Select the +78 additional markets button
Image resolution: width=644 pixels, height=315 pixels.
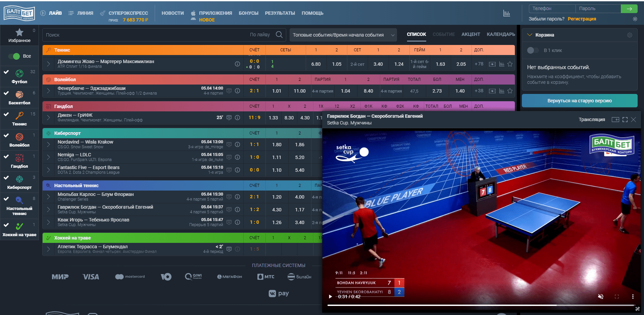(479, 64)
